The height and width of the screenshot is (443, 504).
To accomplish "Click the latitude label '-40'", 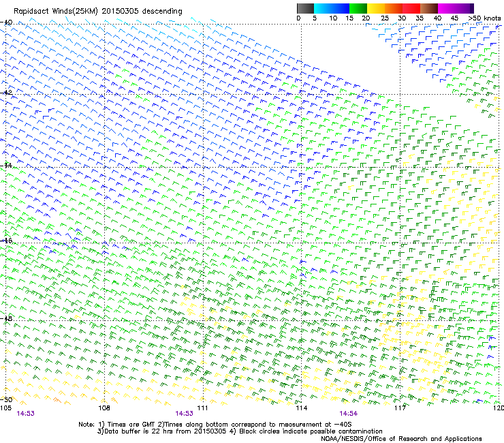I will click(6, 22).
